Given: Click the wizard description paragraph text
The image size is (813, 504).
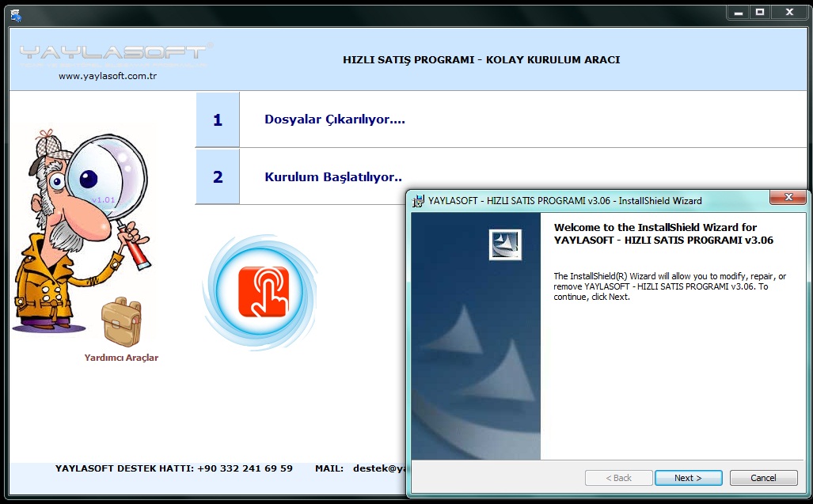Looking at the screenshot, I should [670, 286].
